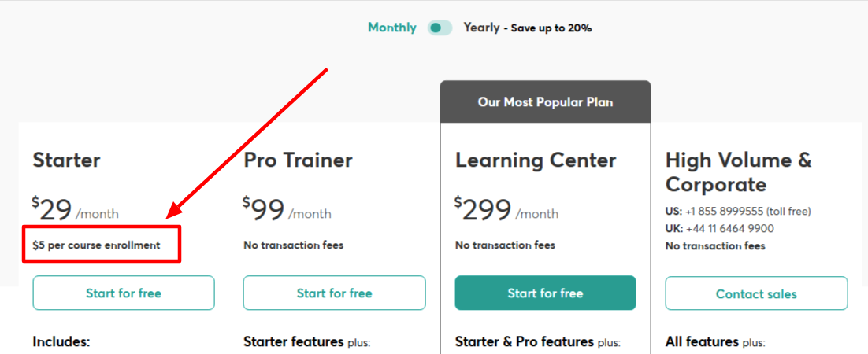Click the Pro Trainer plan title
The image size is (868, 354).
[x=298, y=160]
